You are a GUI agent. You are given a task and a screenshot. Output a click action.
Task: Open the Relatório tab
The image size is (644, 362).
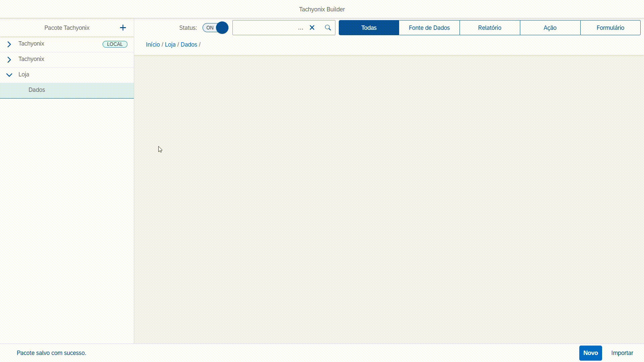489,28
